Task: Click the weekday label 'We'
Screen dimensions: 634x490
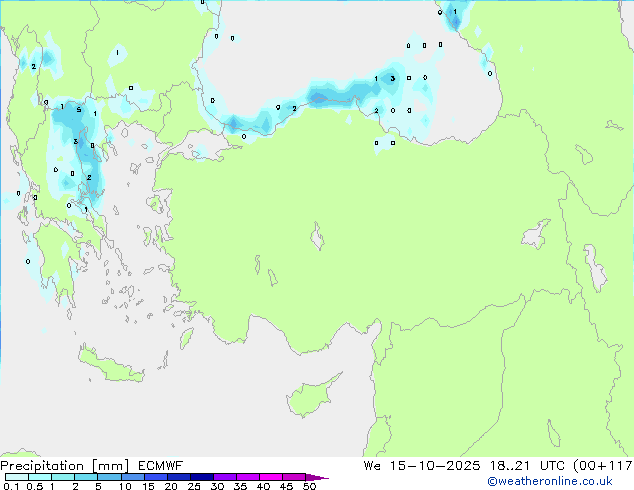Action: coord(372,466)
